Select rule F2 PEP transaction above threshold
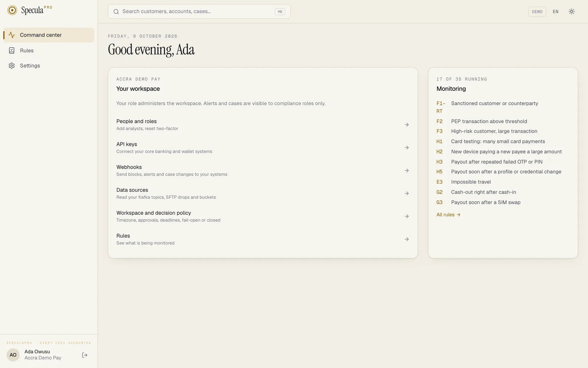 point(503,121)
